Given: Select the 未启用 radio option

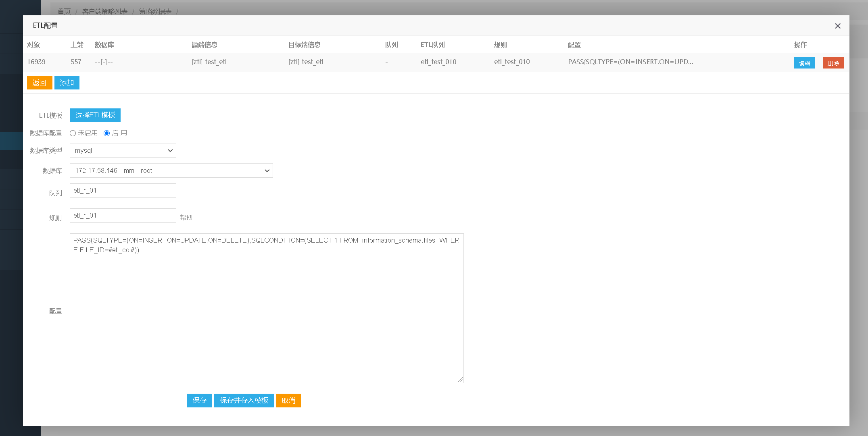Looking at the screenshot, I should (73, 133).
